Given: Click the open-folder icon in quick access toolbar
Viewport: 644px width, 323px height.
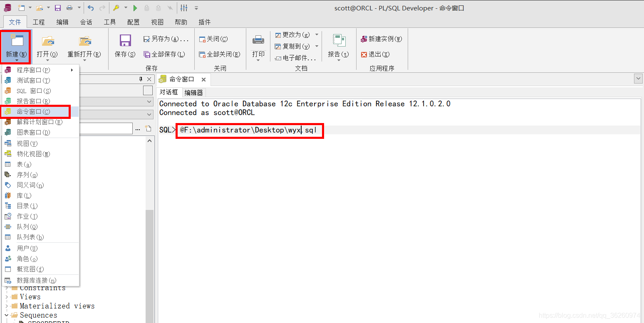Looking at the screenshot, I should point(40,8).
